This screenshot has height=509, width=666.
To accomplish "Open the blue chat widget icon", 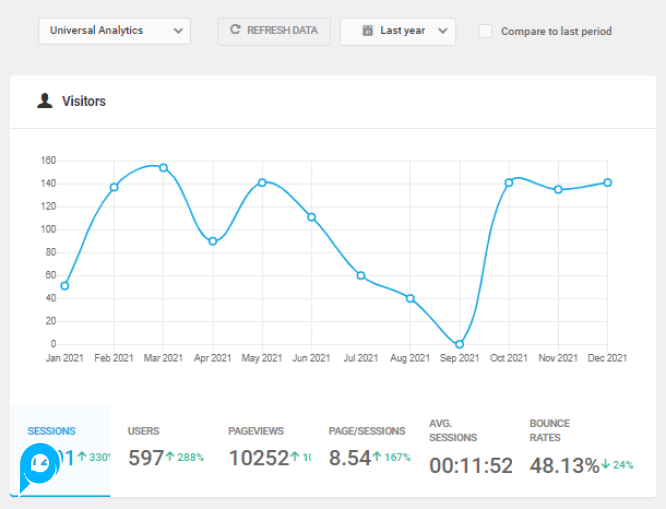I will pyautogui.click(x=40, y=465).
